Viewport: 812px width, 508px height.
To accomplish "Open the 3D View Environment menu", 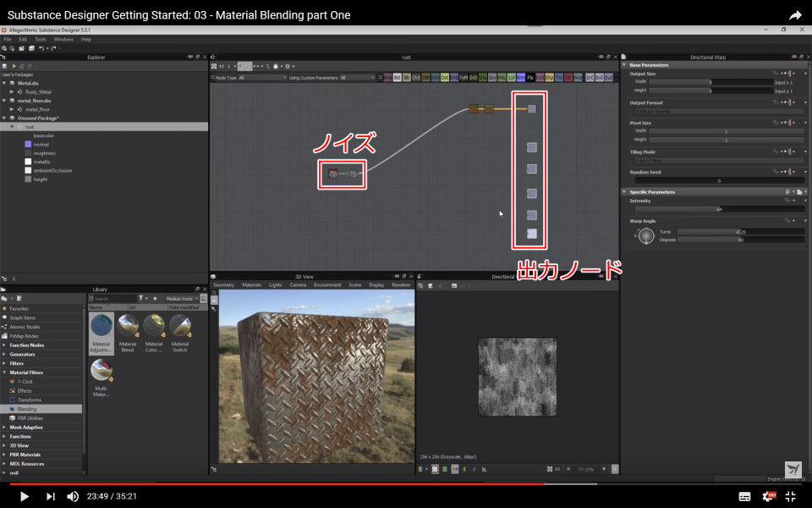I will [327, 285].
